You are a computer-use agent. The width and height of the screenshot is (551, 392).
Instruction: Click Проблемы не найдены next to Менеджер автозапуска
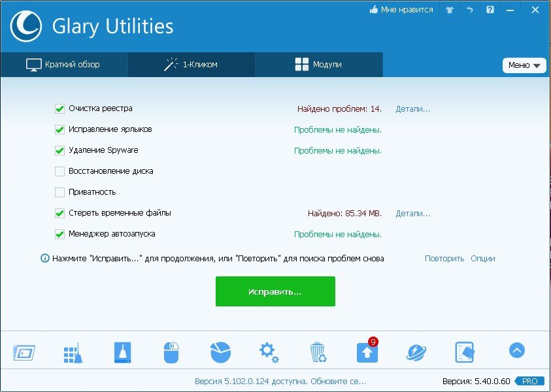pyautogui.click(x=338, y=235)
